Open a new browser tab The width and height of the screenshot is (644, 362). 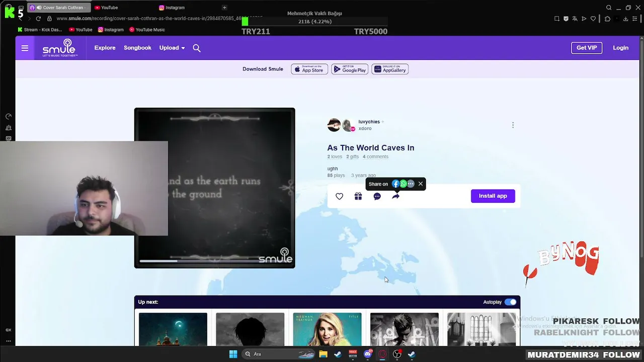224,8
